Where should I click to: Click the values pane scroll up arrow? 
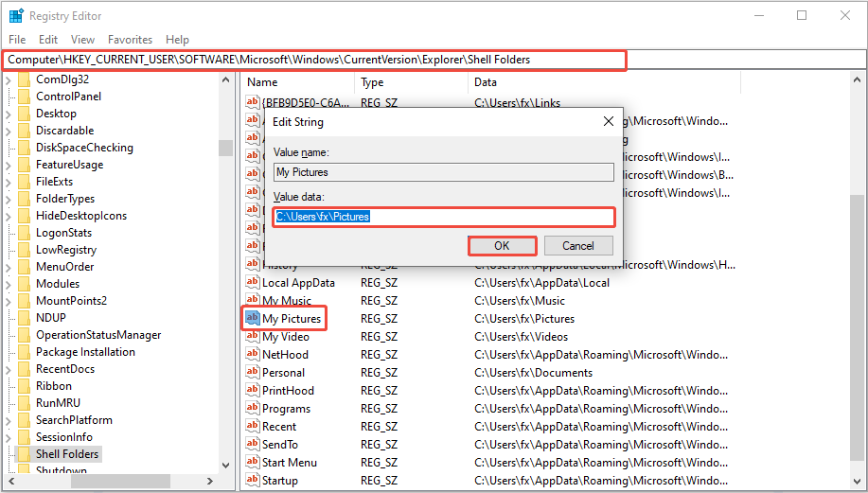click(x=857, y=80)
